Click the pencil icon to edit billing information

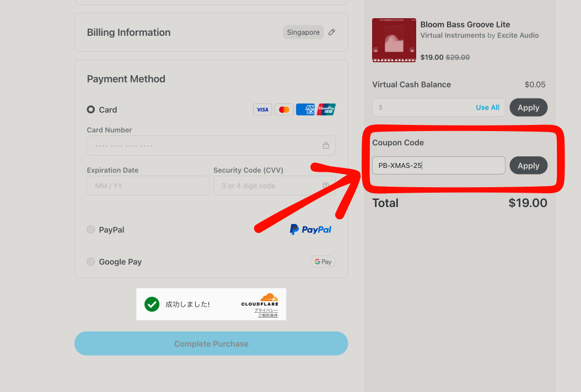(x=331, y=32)
